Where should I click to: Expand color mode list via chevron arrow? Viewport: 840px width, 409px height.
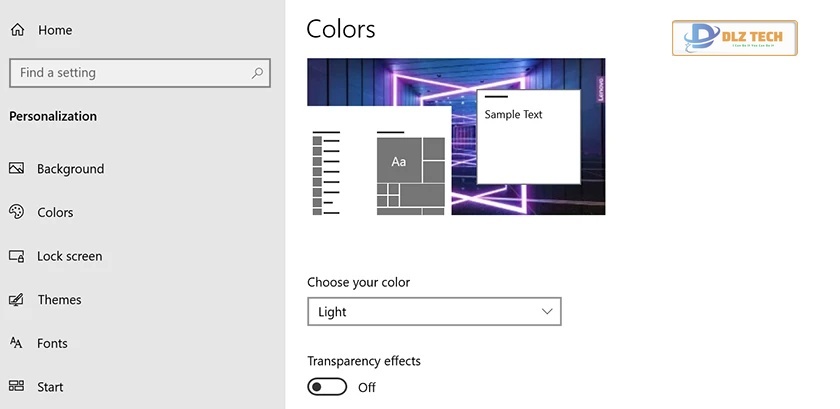(x=547, y=312)
